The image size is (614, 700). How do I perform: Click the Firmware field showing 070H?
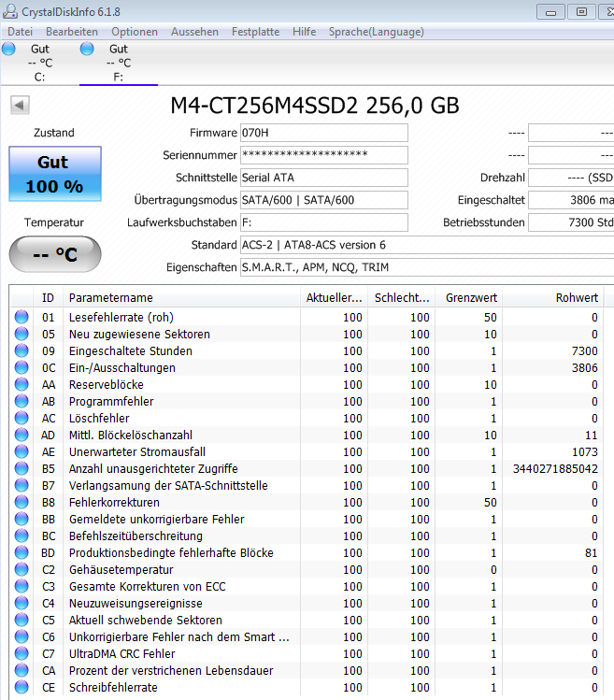(x=324, y=133)
